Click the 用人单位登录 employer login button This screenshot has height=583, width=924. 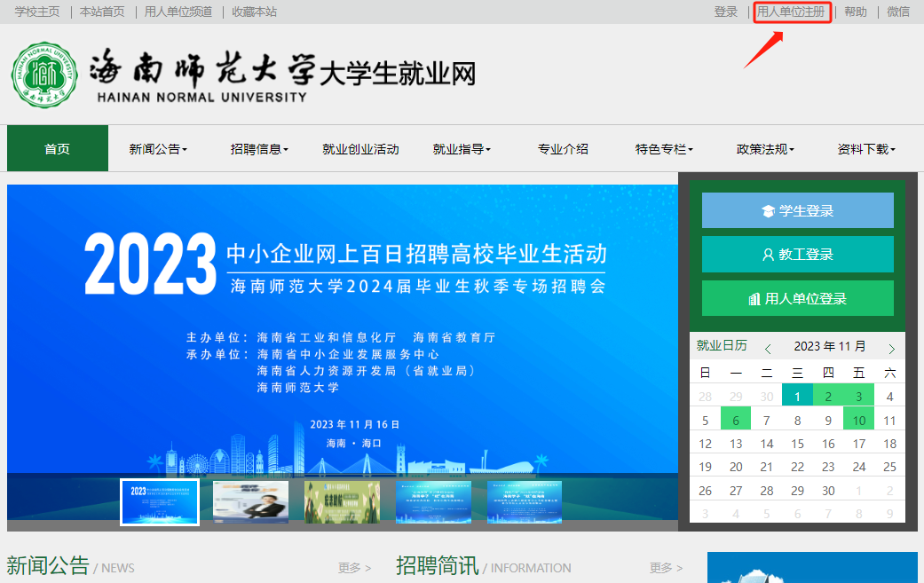pos(797,299)
